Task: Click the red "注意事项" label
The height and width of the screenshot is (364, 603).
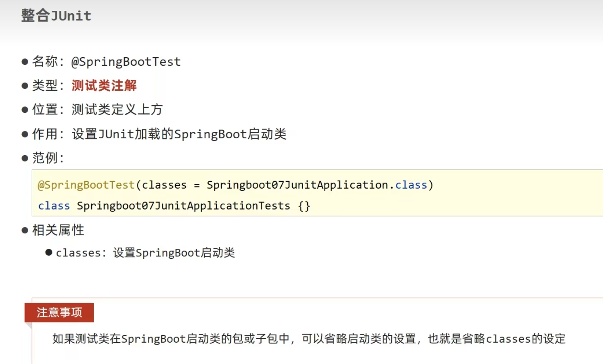Action: tap(59, 312)
